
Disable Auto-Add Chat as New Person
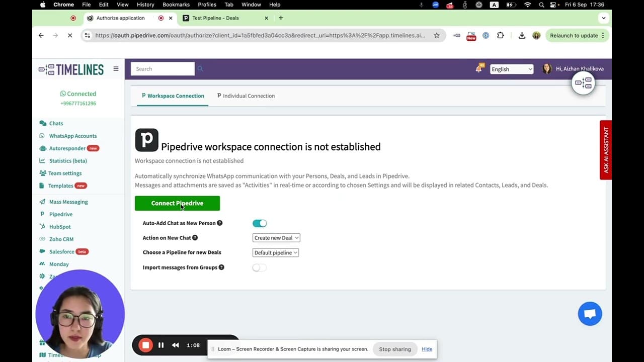click(259, 223)
